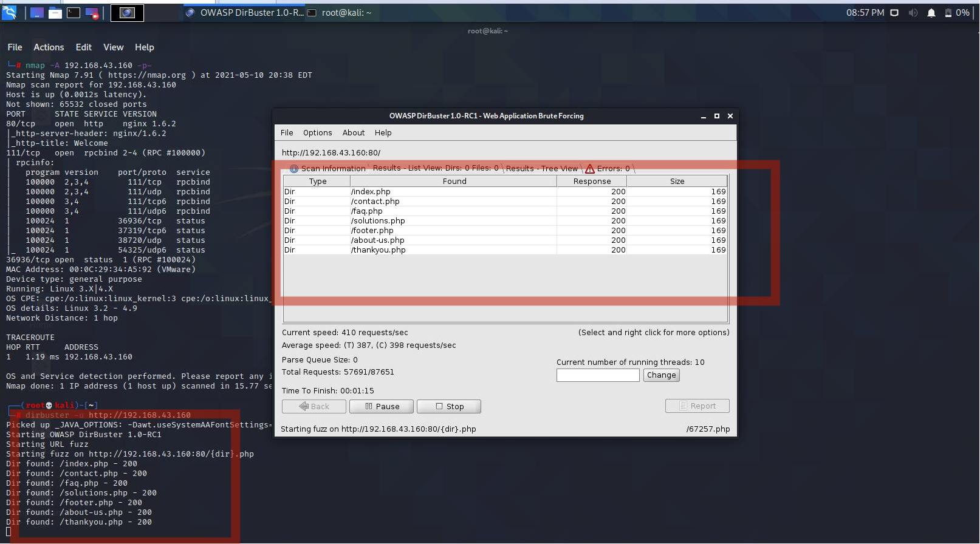The image size is (980, 544).
Task: Click the screen recorder panel icon
Action: (x=92, y=13)
